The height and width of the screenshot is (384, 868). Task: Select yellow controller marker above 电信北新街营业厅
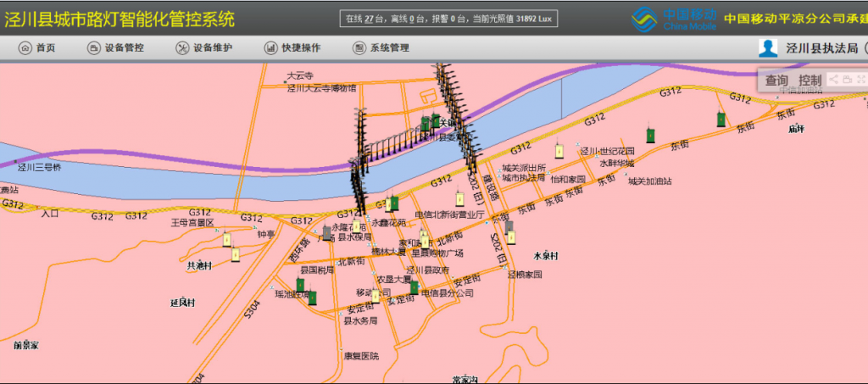[x=459, y=200]
